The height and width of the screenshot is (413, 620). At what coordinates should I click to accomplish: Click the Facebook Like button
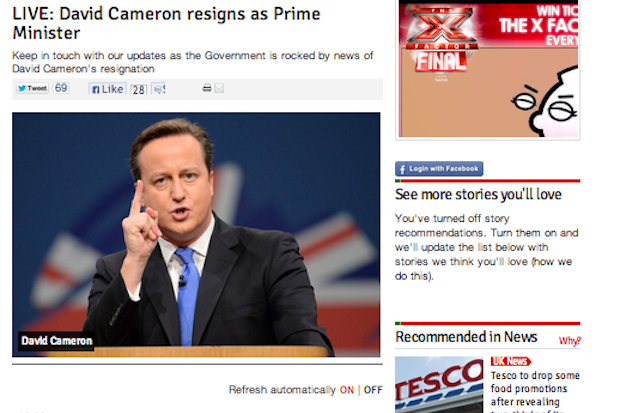(x=108, y=89)
